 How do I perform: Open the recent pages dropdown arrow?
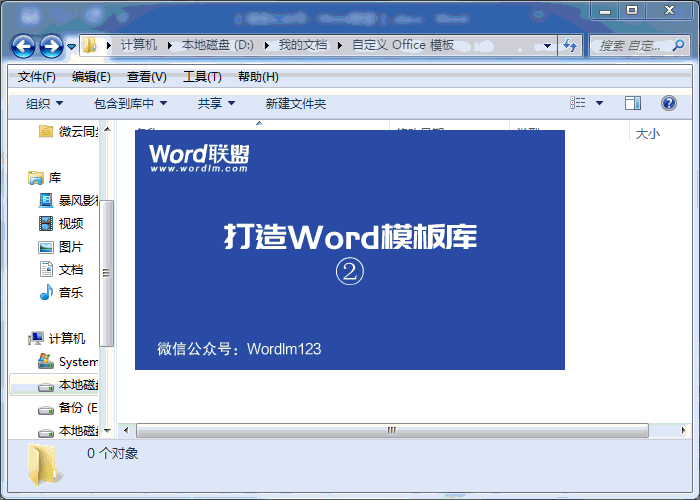(71, 46)
